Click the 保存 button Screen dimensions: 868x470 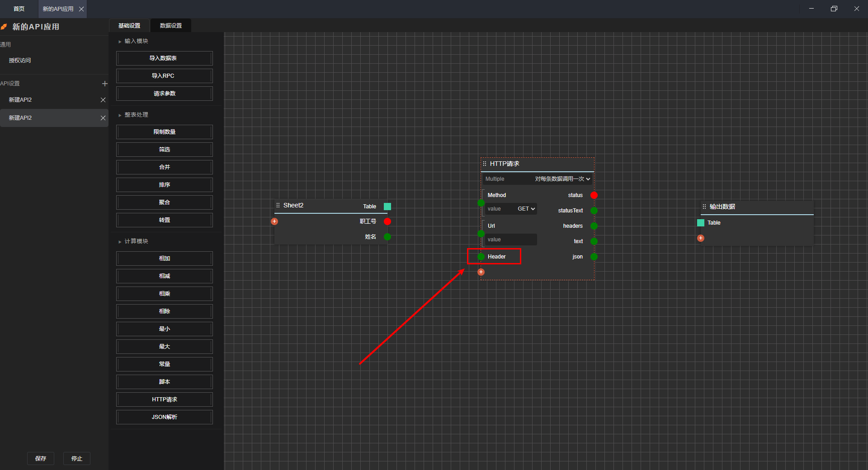tap(41, 458)
